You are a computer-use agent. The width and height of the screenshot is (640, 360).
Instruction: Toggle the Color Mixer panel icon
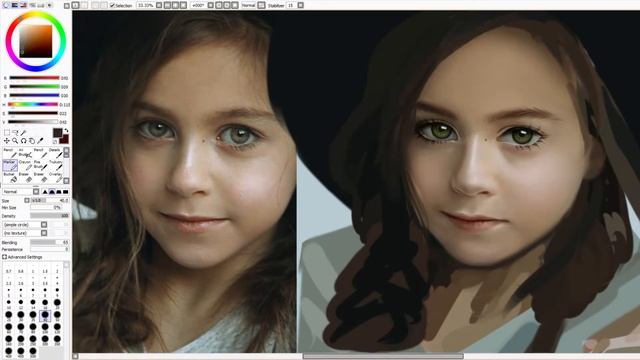(x=33, y=5)
